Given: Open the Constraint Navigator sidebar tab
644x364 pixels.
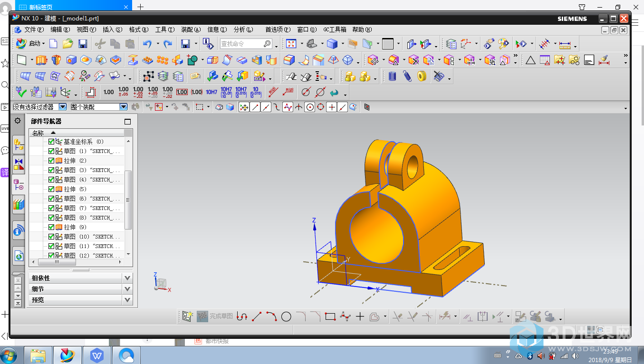Looking at the screenshot, I should (x=19, y=164).
